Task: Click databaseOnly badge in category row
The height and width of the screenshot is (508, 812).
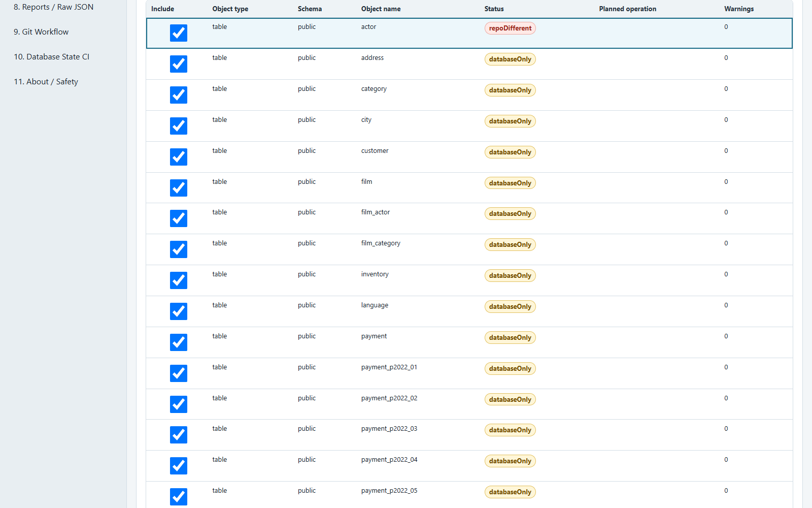Action: 510,90
